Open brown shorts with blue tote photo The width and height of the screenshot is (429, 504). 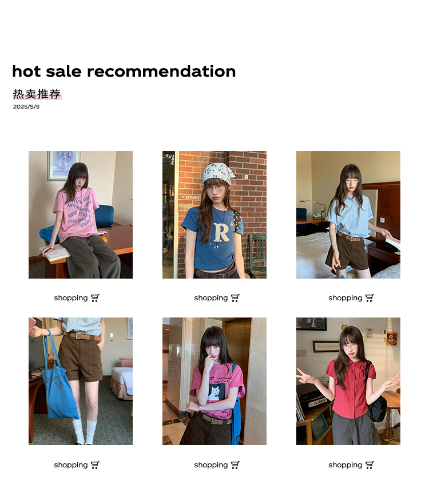(x=81, y=381)
